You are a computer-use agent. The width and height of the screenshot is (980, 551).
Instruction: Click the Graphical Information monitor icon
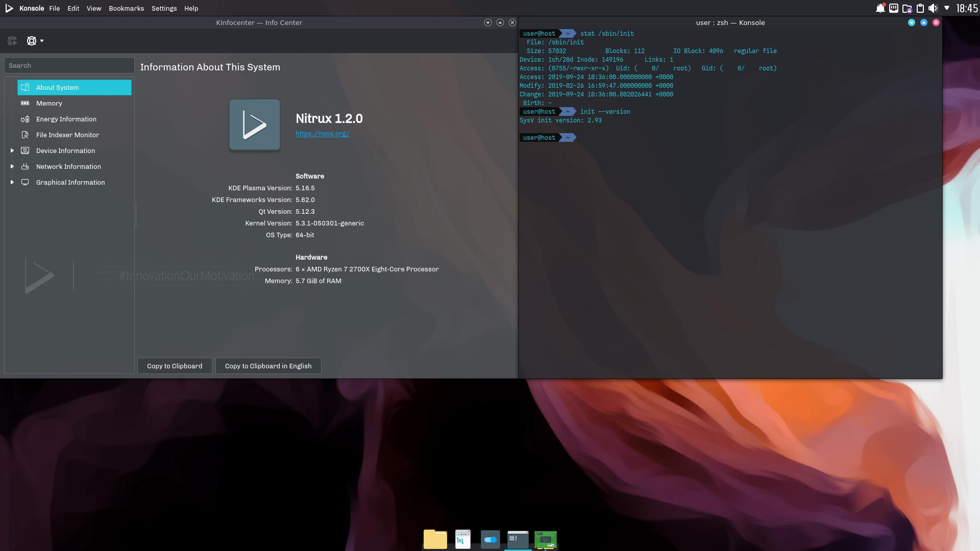coord(25,182)
